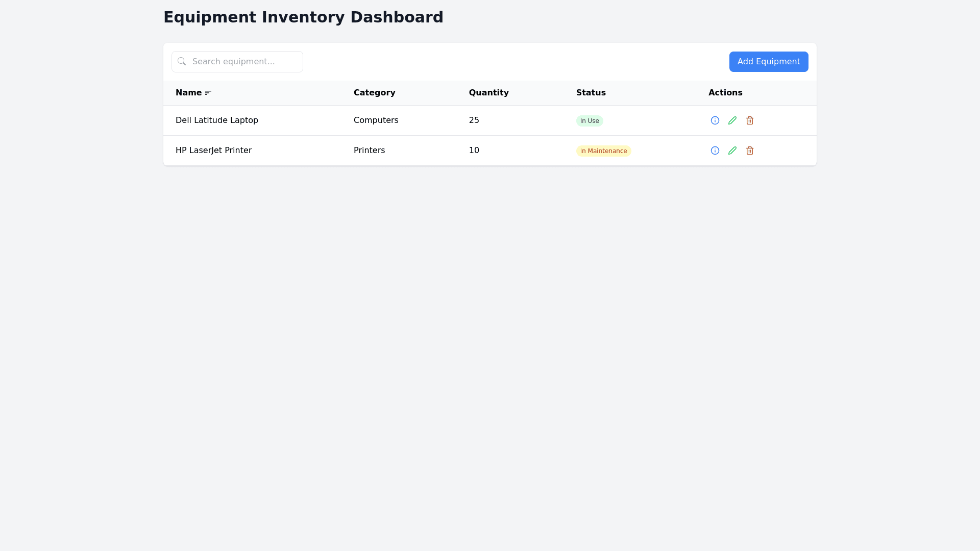
Task: Click the search magnifier icon
Action: click(x=182, y=61)
